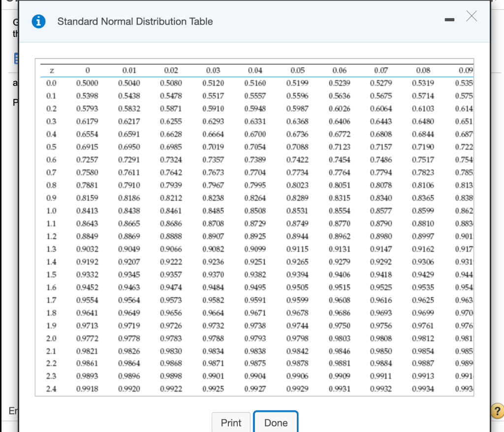504x432 pixels.
Task: Click the blue info icon
Action: click(x=38, y=22)
